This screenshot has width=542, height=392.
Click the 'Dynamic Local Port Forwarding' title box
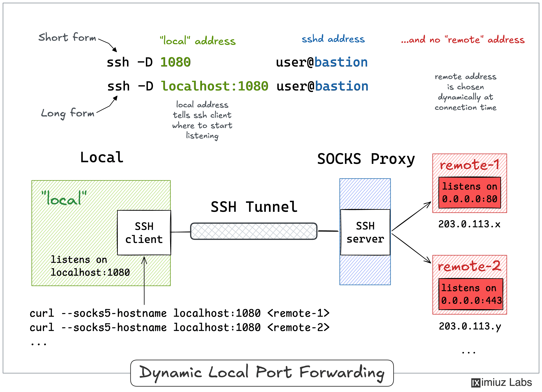tap(262, 373)
